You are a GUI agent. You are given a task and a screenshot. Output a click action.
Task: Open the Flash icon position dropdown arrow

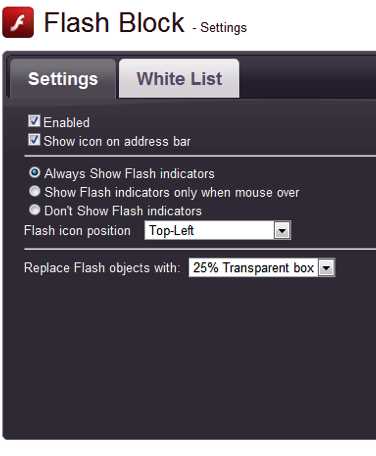pyautogui.click(x=282, y=230)
